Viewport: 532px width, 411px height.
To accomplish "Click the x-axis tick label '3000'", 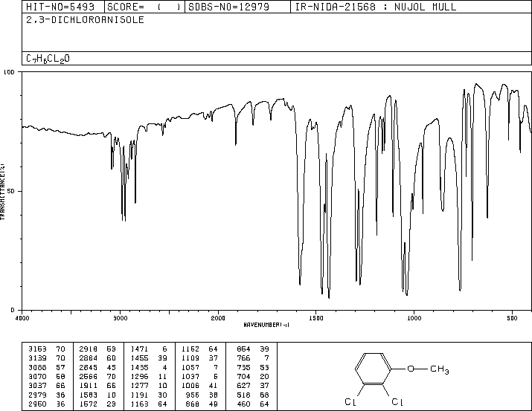I will 120,318.
